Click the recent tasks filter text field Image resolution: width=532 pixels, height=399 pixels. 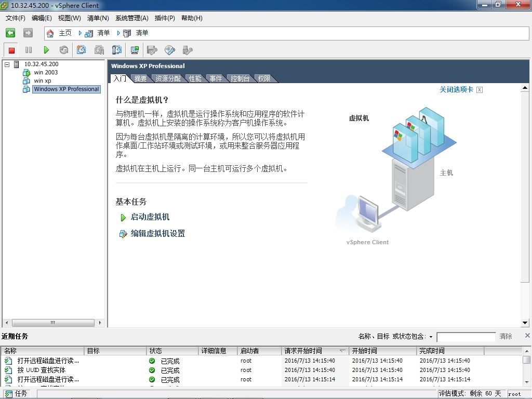click(x=466, y=337)
